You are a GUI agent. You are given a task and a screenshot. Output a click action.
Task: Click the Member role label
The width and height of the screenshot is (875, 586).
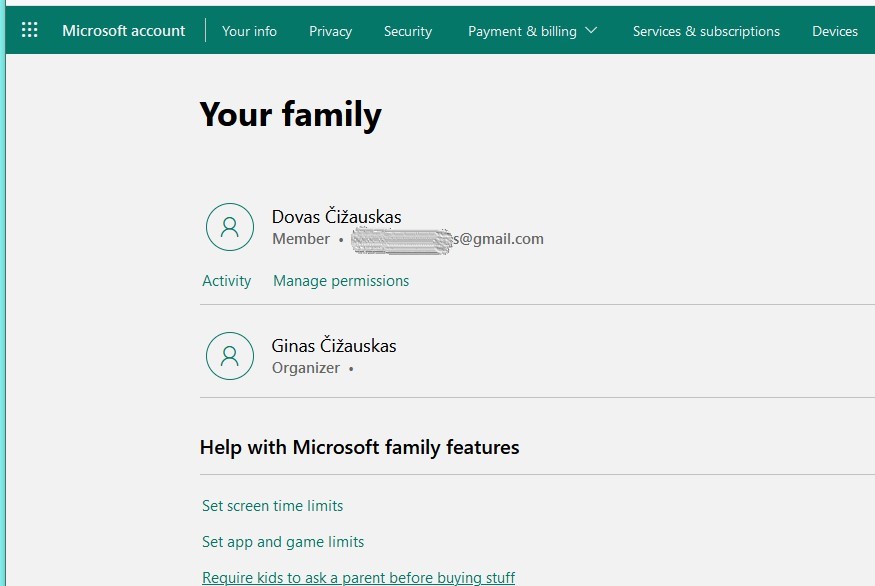[301, 239]
